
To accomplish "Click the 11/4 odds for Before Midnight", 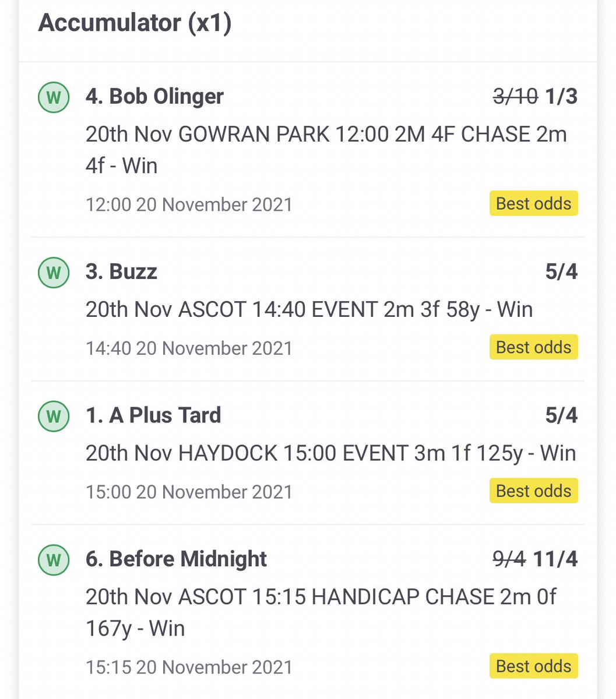I will (x=555, y=559).
